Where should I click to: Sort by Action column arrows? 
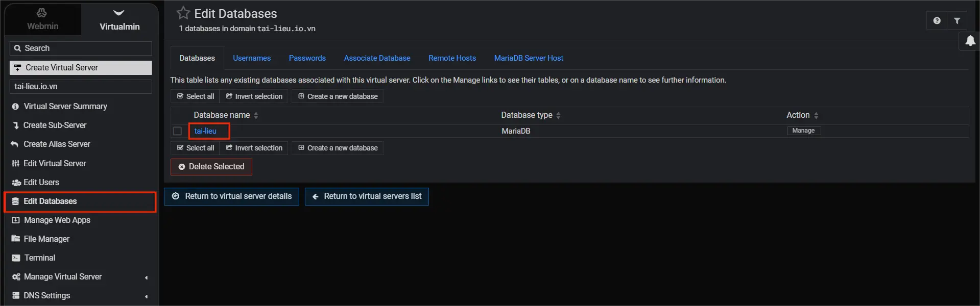tap(816, 116)
